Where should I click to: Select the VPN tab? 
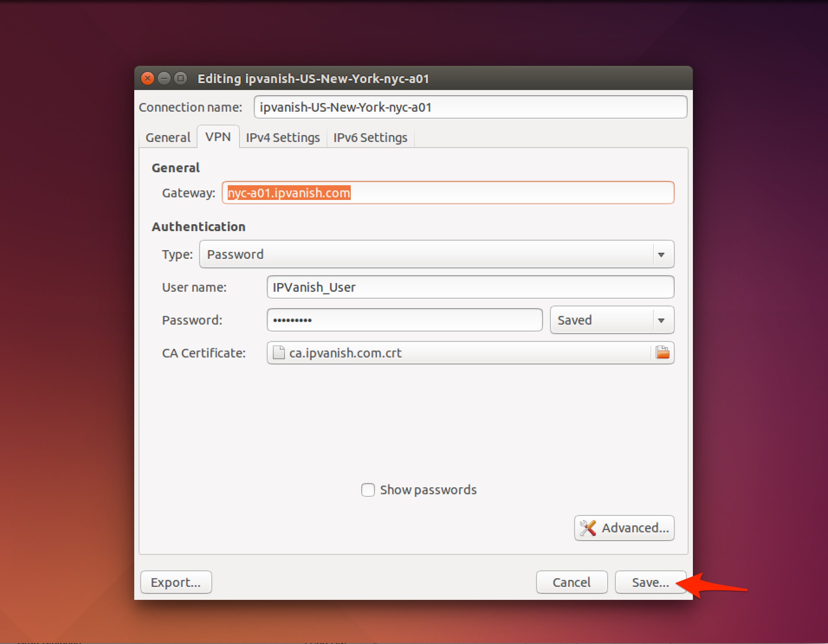pyautogui.click(x=218, y=137)
